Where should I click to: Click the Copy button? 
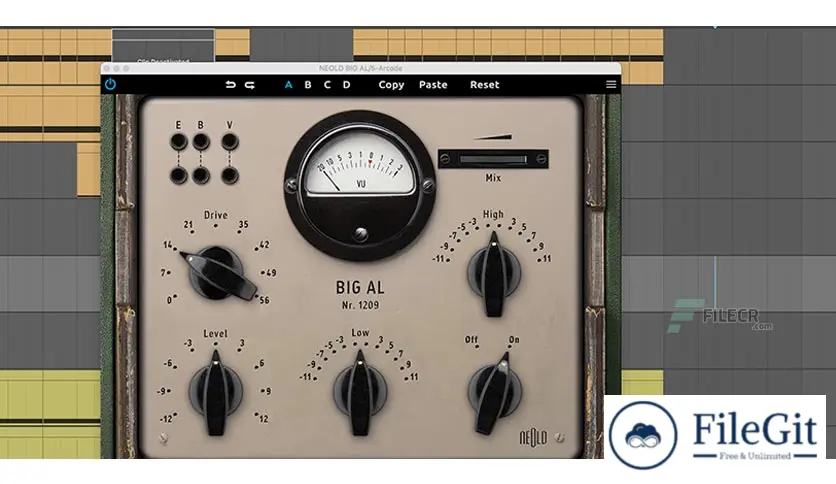coord(391,85)
